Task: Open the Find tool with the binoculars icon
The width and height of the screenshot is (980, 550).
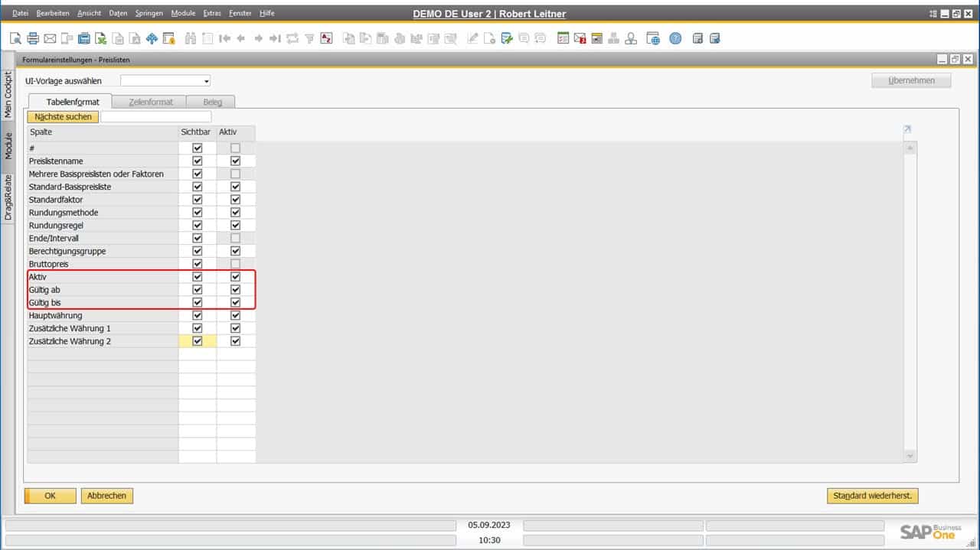Action: click(190, 38)
